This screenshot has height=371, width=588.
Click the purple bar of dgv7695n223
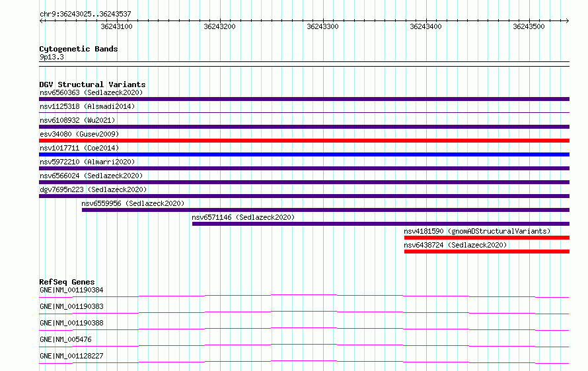(x=304, y=196)
